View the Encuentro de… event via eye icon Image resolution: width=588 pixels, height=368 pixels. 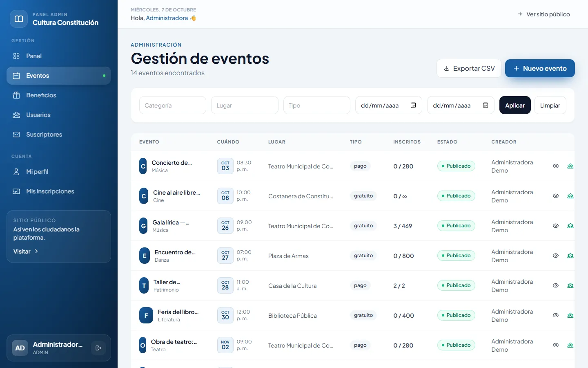[x=556, y=256]
